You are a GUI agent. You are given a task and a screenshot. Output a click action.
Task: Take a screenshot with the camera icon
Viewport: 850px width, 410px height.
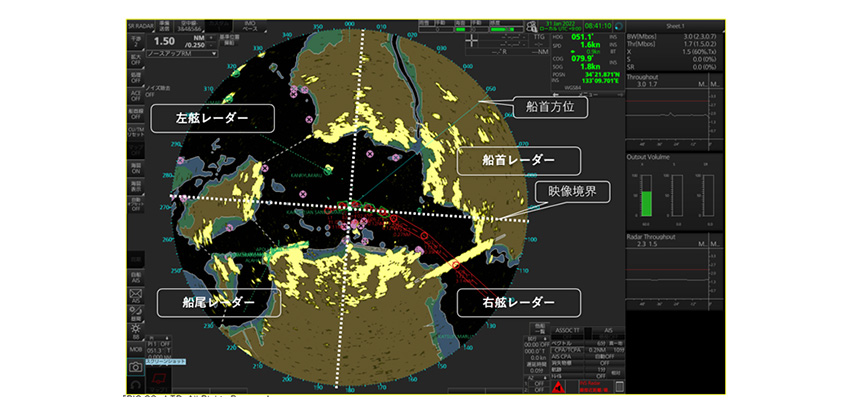(x=135, y=367)
